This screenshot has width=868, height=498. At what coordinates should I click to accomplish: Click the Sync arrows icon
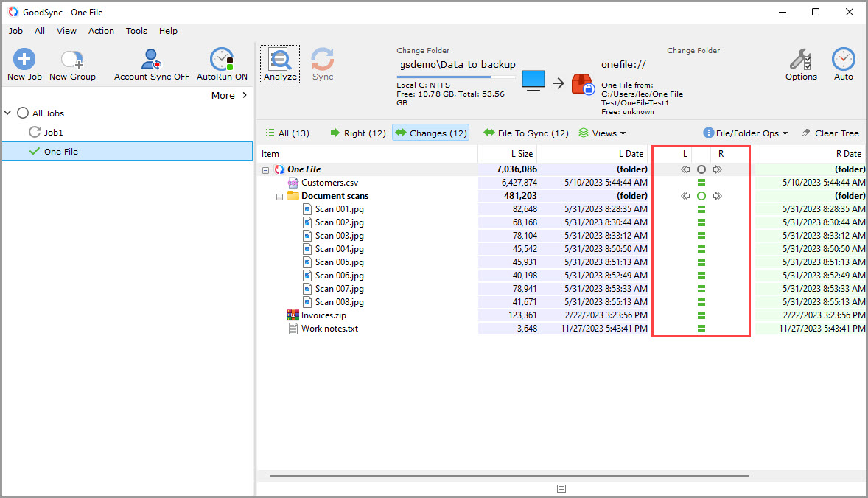point(322,59)
